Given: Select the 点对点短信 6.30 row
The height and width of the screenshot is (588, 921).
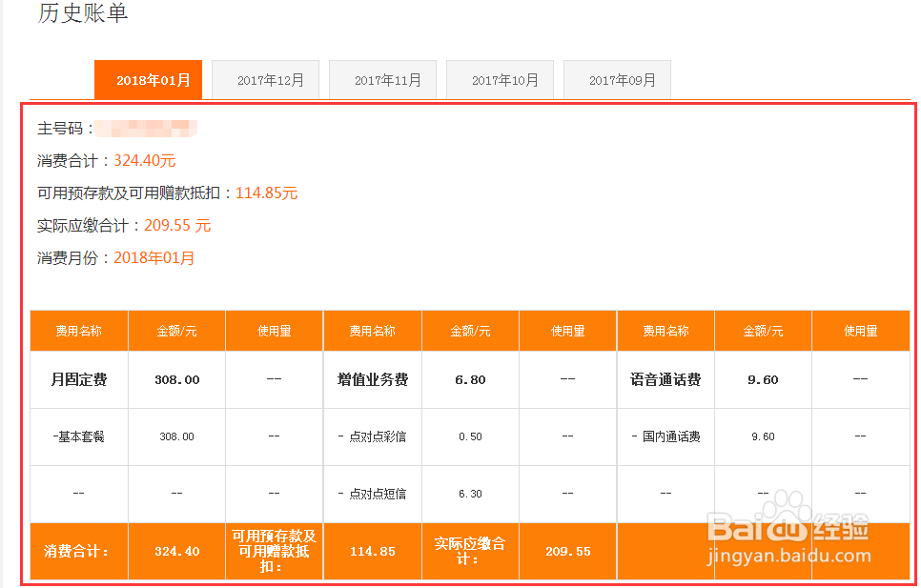Looking at the screenshot, I should 372,494.
